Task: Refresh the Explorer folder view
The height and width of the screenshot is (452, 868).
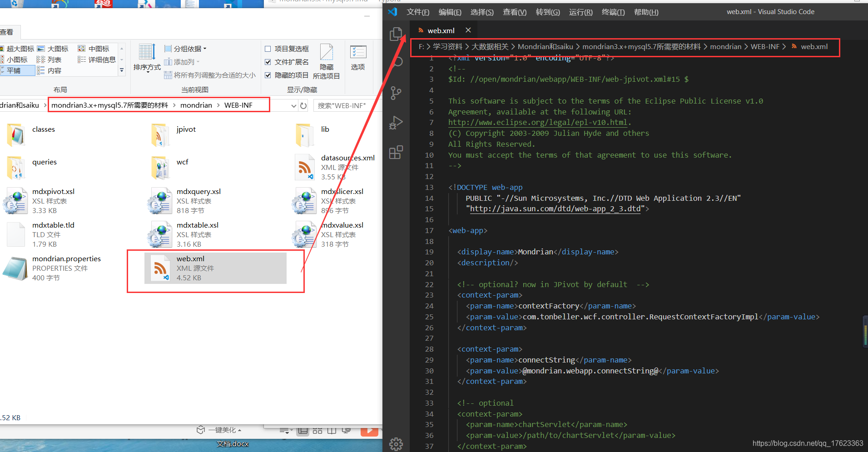Action: tap(303, 105)
